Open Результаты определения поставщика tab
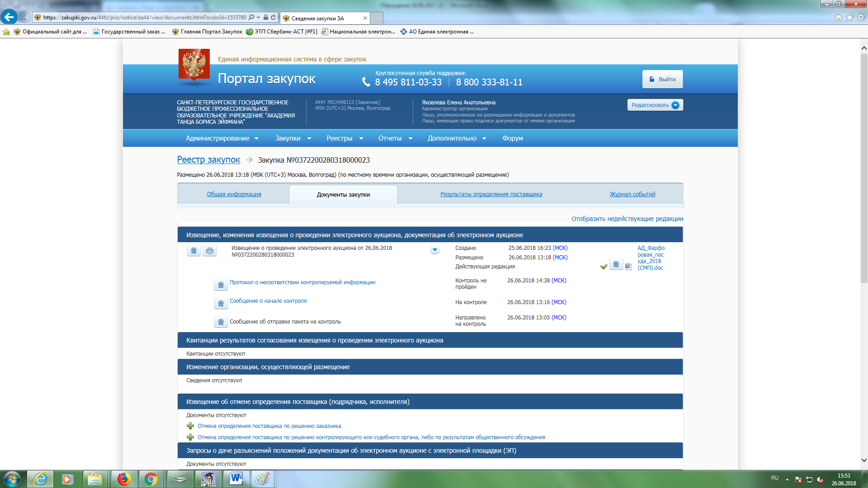The image size is (868, 488). (491, 194)
